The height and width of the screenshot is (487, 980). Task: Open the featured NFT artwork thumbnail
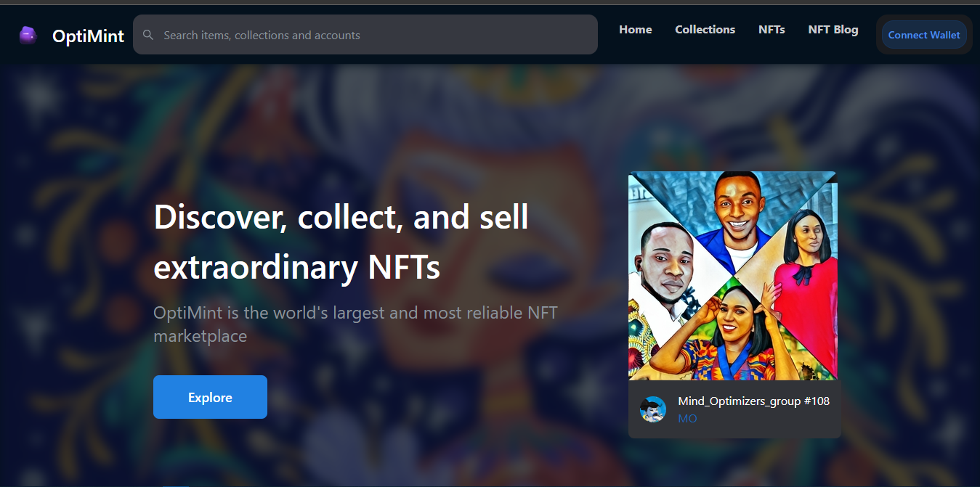click(733, 276)
